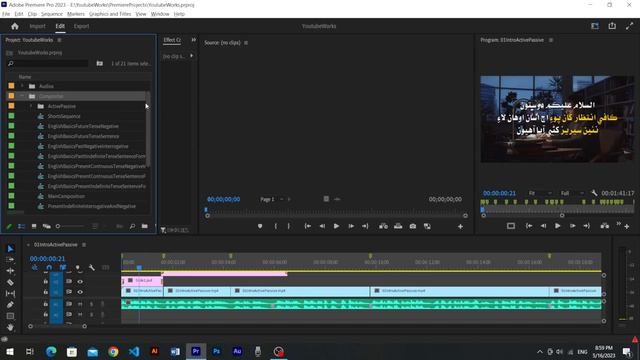Open the Full playback resolution dropdown

click(573, 193)
